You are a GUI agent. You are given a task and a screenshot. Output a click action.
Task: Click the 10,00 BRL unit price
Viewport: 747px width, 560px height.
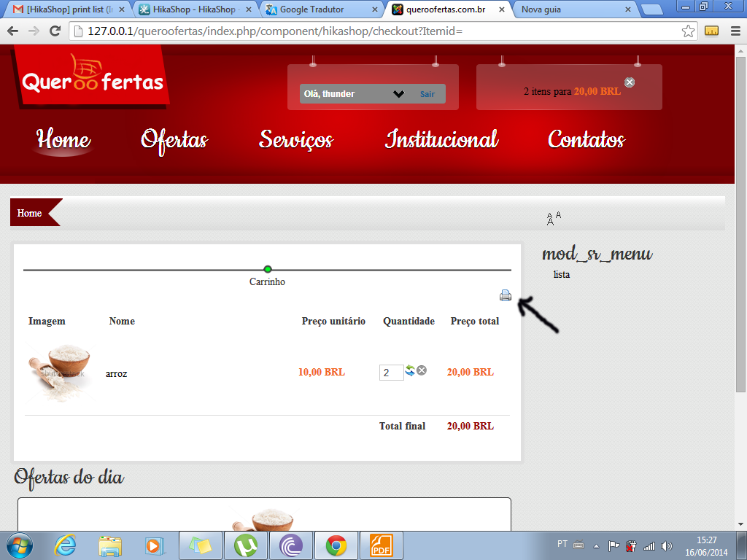click(x=322, y=373)
